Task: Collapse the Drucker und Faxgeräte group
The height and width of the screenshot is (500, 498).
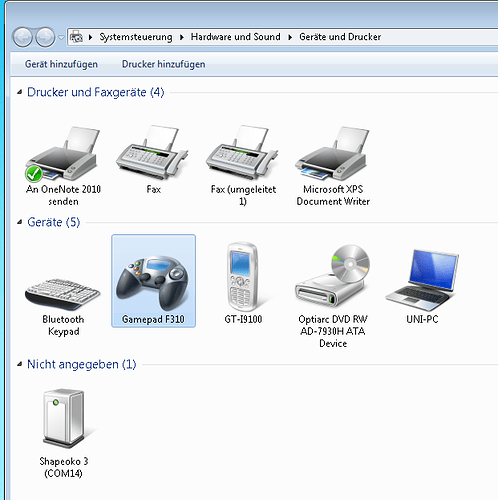Action: (x=20, y=92)
